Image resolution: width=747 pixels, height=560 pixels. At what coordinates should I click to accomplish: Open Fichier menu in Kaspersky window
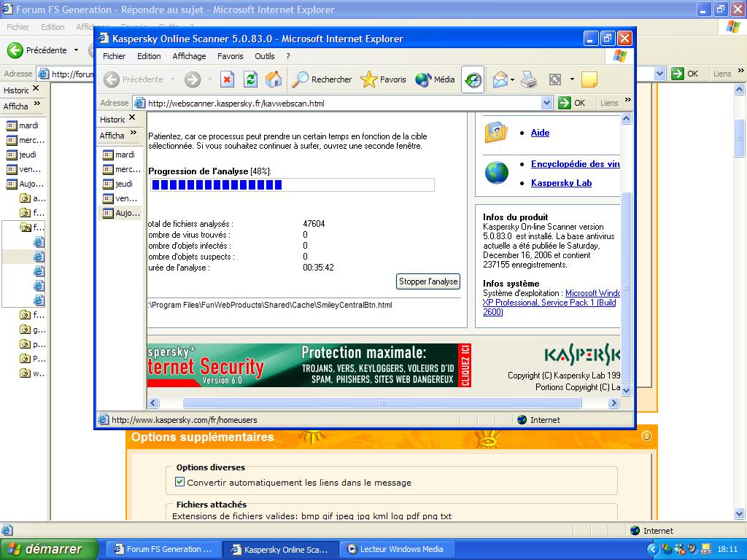click(115, 56)
